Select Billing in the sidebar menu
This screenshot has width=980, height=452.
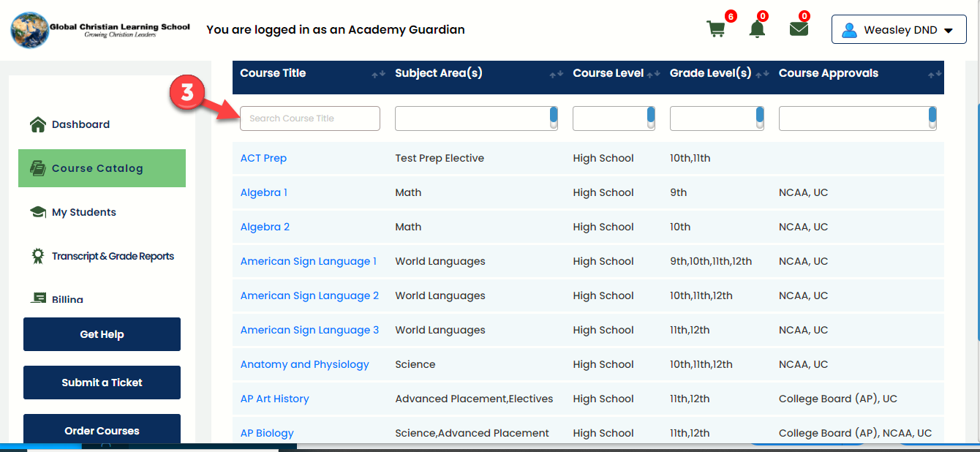pos(67,299)
